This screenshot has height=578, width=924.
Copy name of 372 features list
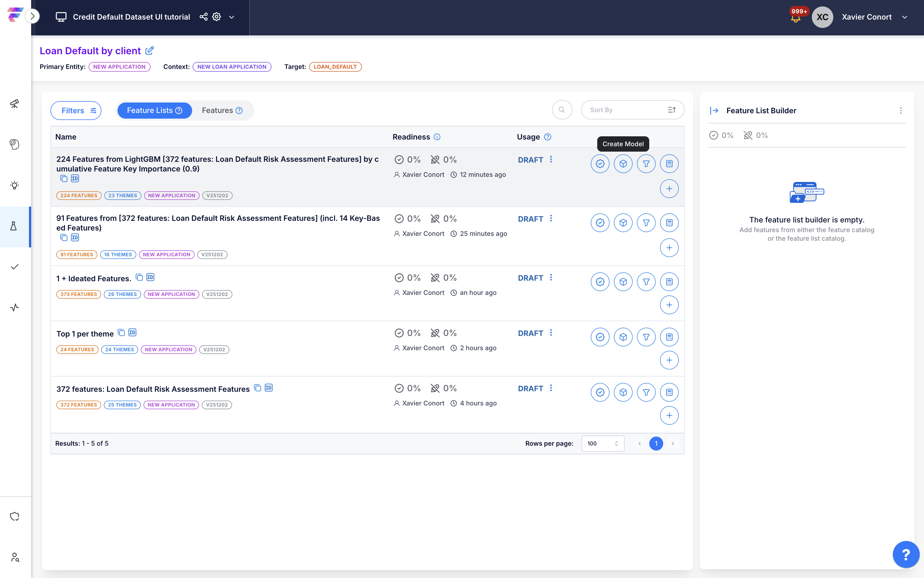point(258,388)
